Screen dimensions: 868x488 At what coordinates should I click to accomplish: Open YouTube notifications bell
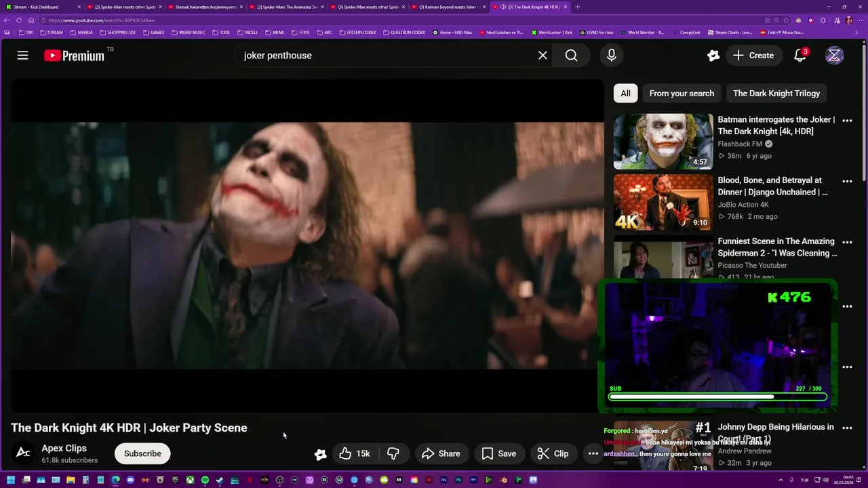click(x=800, y=56)
